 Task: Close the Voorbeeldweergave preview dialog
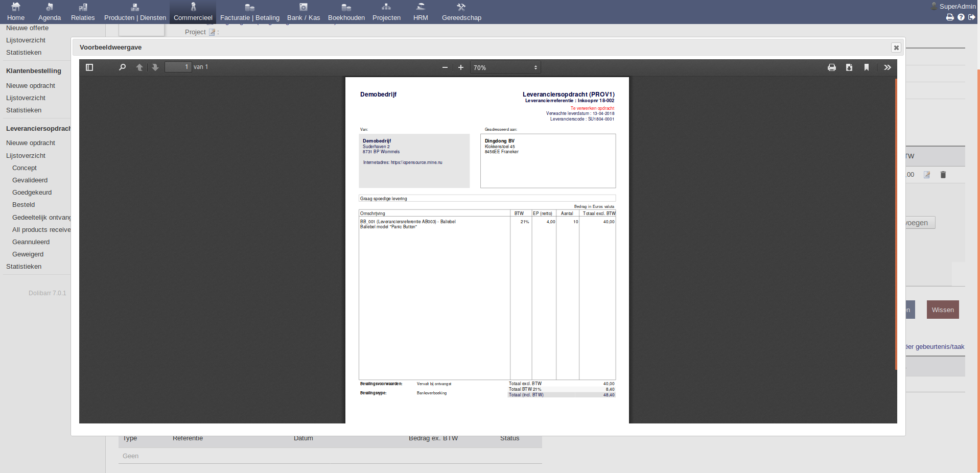point(896,48)
